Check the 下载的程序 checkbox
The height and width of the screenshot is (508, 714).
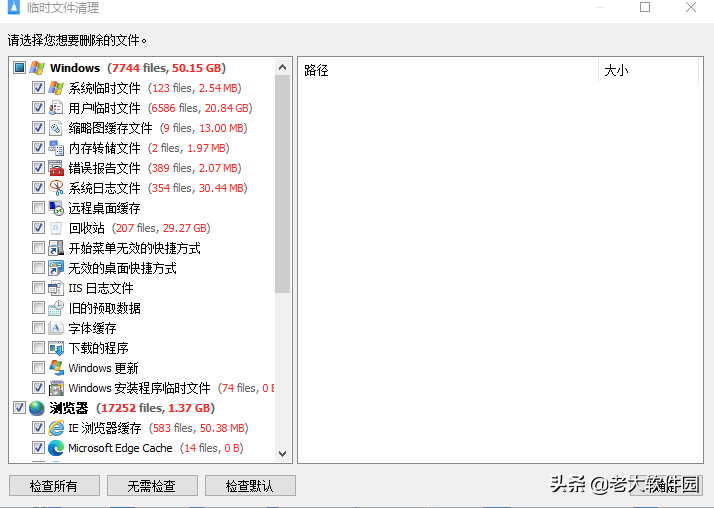tap(38, 348)
